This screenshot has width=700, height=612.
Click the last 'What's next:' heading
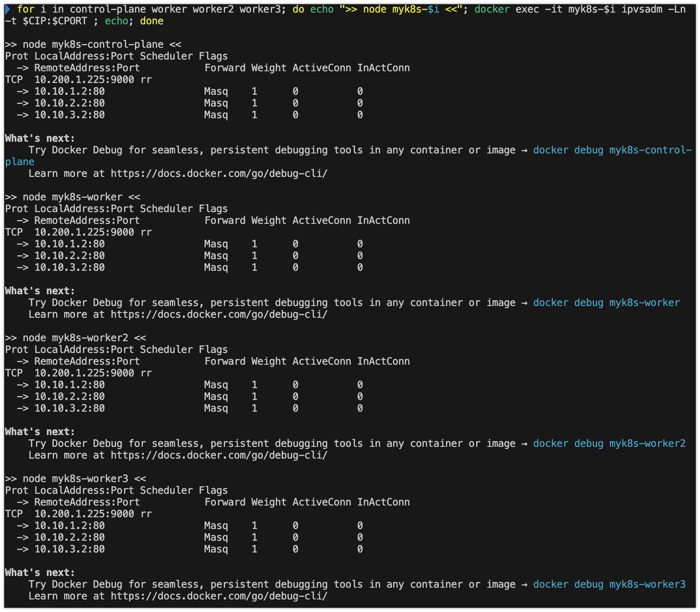point(40,573)
